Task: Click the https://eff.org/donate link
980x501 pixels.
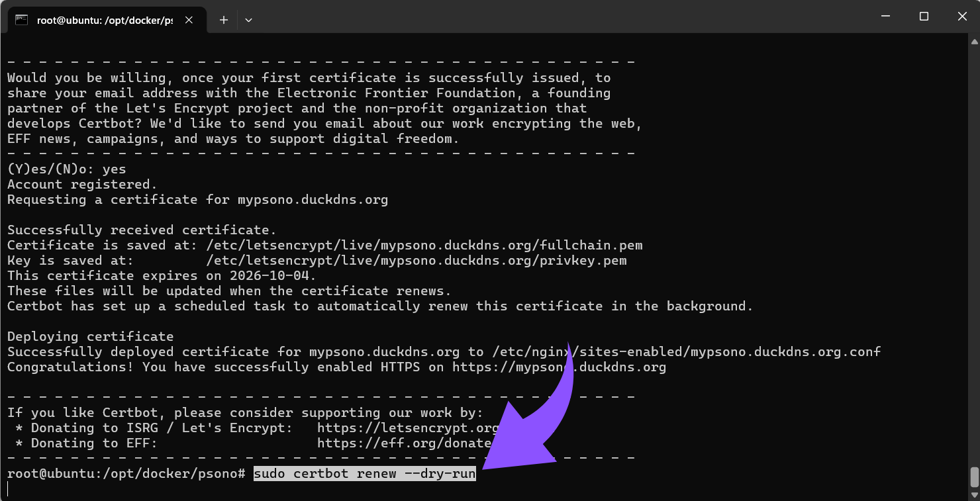Action: pyautogui.click(x=405, y=443)
